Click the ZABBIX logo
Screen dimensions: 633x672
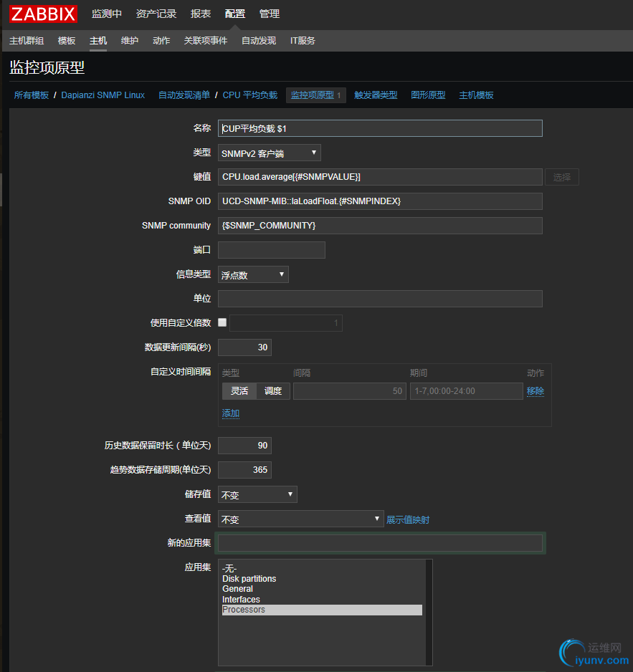pyautogui.click(x=44, y=14)
